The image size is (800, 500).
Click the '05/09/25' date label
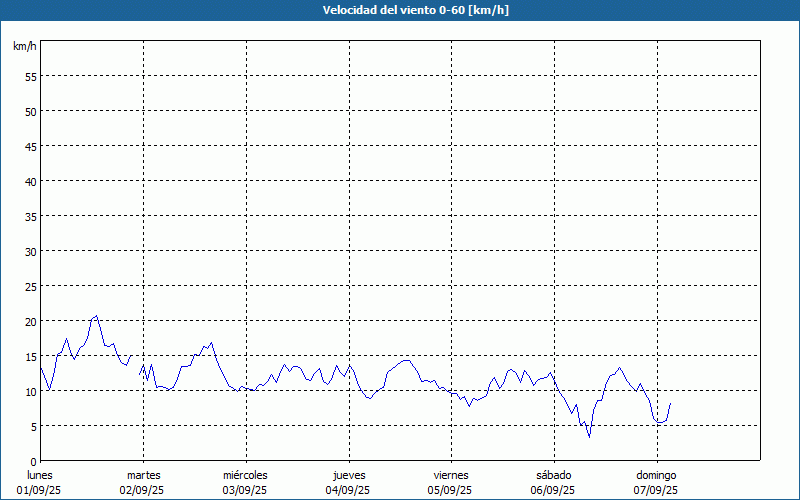pyautogui.click(x=450, y=490)
